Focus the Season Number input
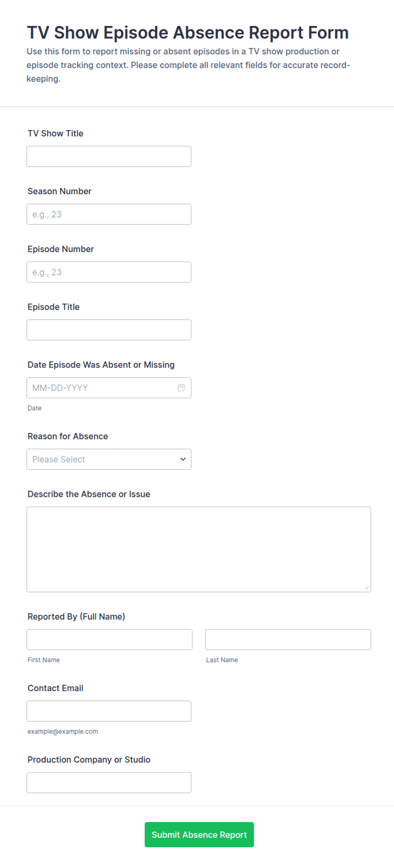Image resolution: width=394 pixels, height=868 pixels. (x=109, y=214)
